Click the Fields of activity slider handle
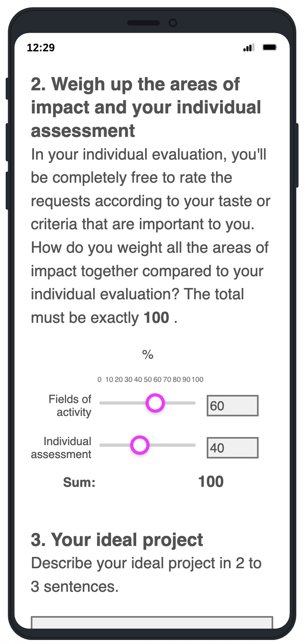 tap(155, 403)
